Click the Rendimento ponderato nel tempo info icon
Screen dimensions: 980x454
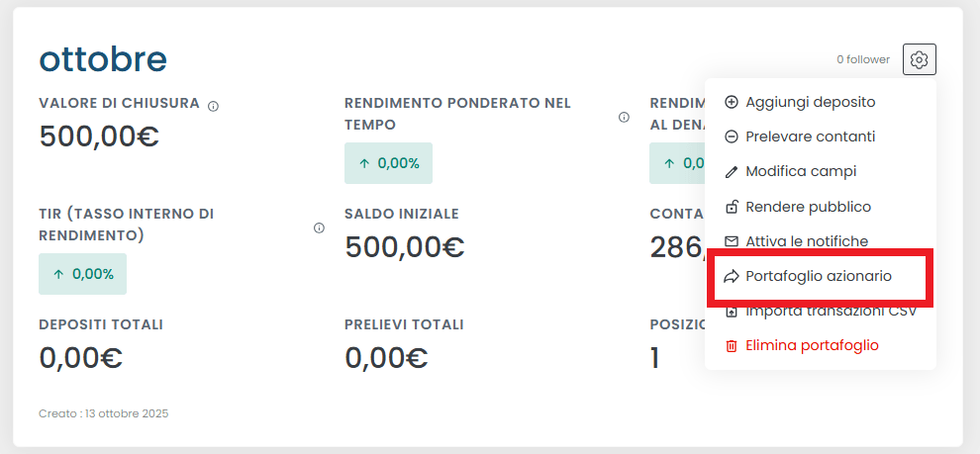[624, 117]
